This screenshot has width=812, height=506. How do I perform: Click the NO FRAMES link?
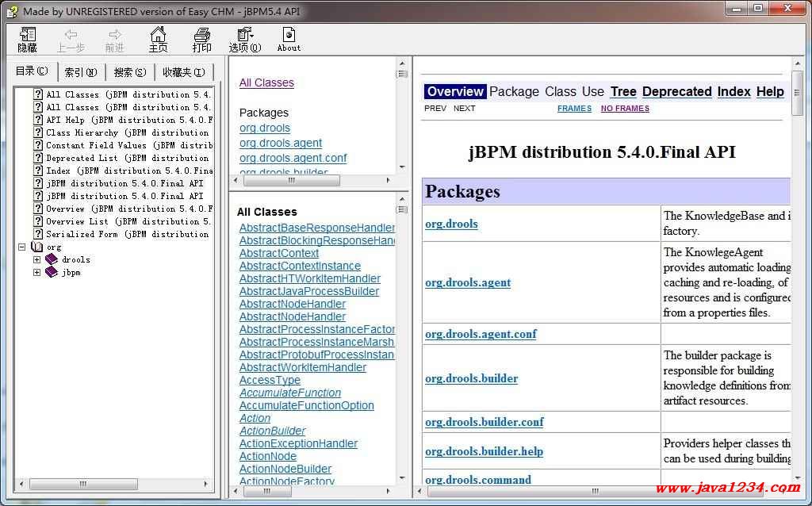[x=625, y=109]
